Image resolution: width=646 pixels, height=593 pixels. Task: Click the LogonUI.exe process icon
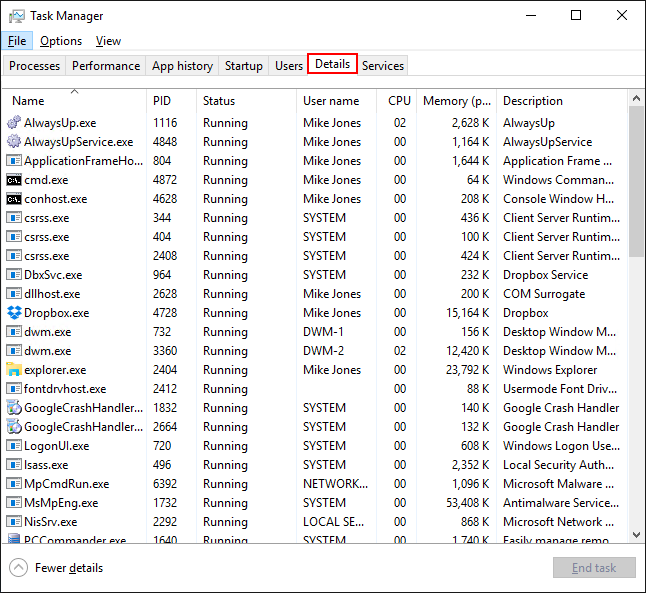(14, 445)
